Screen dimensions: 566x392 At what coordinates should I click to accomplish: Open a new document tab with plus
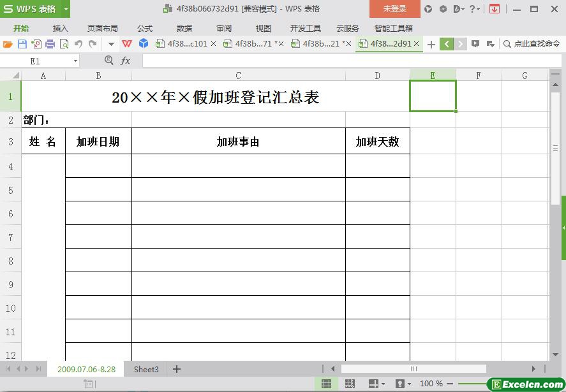tap(431, 44)
